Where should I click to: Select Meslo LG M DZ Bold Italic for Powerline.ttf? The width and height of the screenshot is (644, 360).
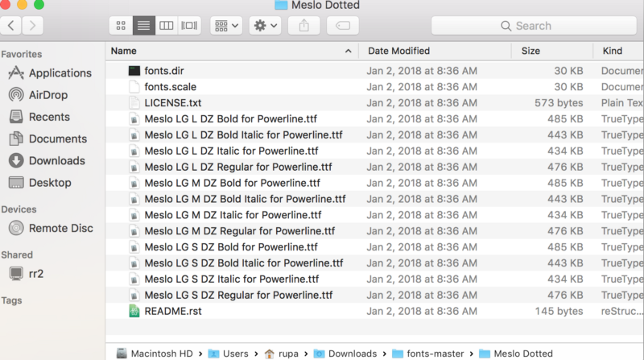point(246,199)
